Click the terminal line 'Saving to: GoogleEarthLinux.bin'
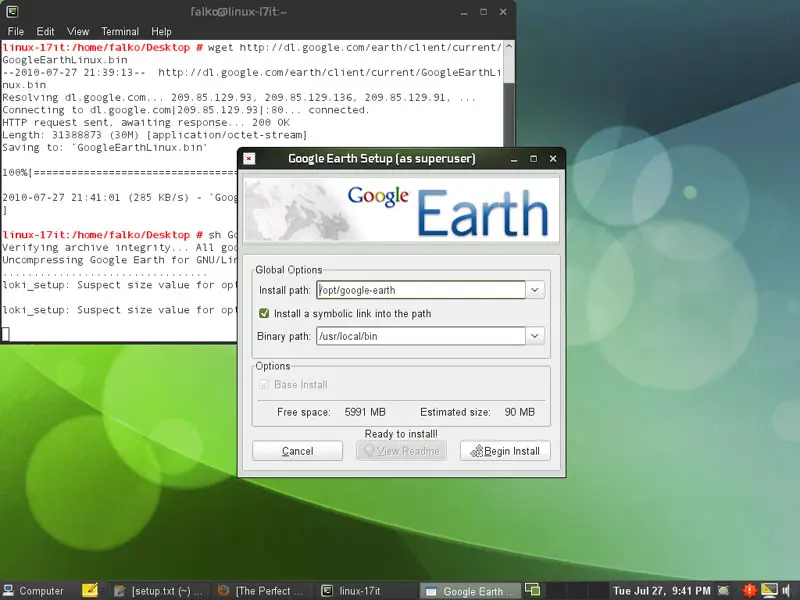Viewport: 800px width, 600px height. tap(105, 147)
